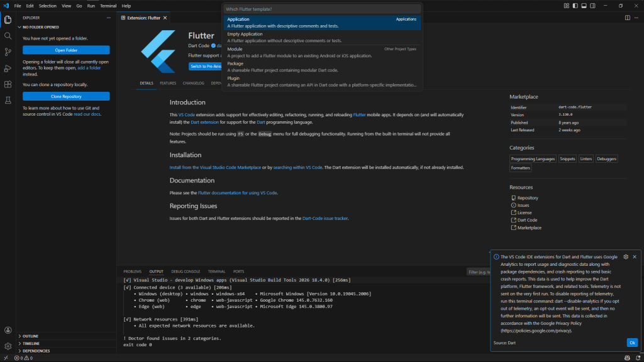Focus the Which Flutter template input
Viewport: 644px width, 362px height.
click(322, 9)
